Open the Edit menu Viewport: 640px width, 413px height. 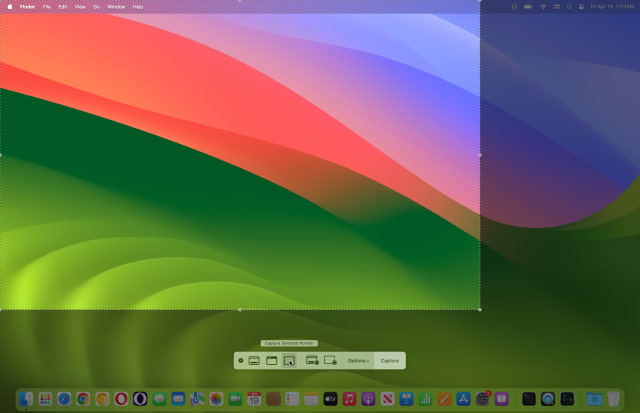(62, 6)
